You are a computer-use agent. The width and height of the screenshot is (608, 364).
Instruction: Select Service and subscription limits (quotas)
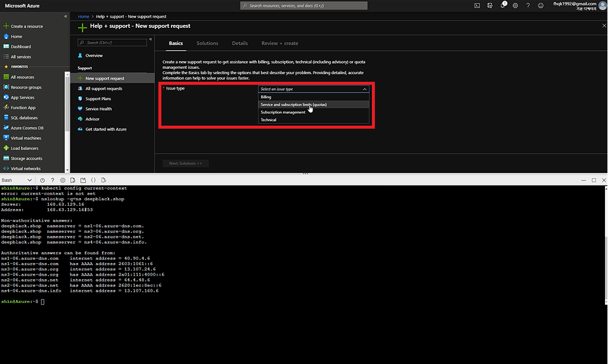click(x=313, y=105)
